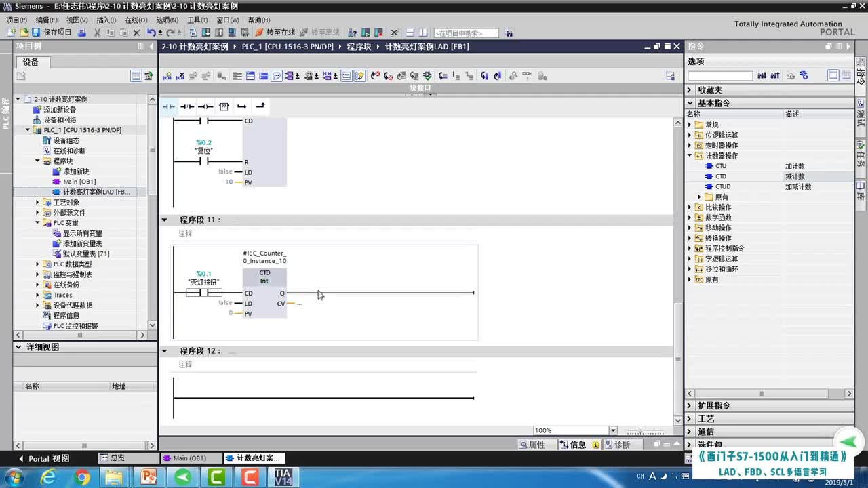Click the Windows Start button

[x=14, y=477]
